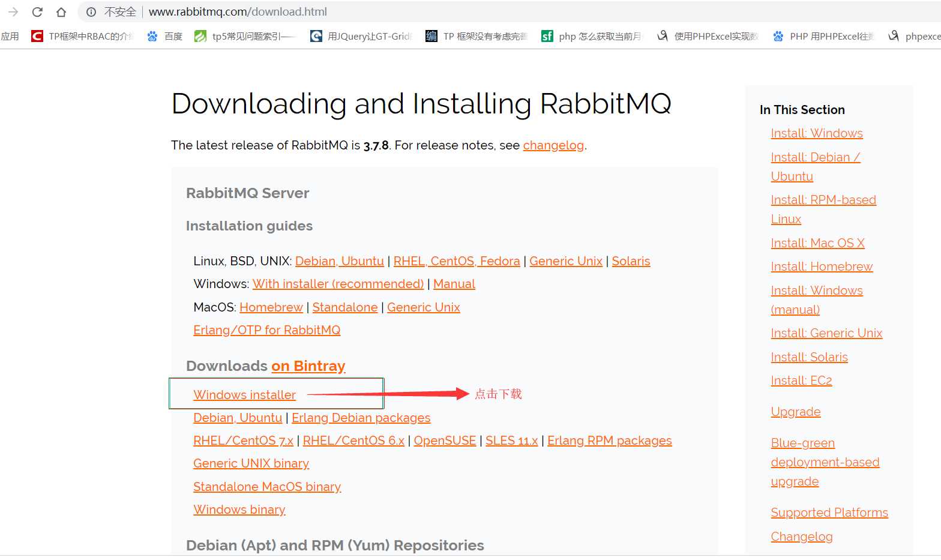Open sidebar Supported Platforms link
This screenshot has width=941, height=560.
tap(829, 513)
